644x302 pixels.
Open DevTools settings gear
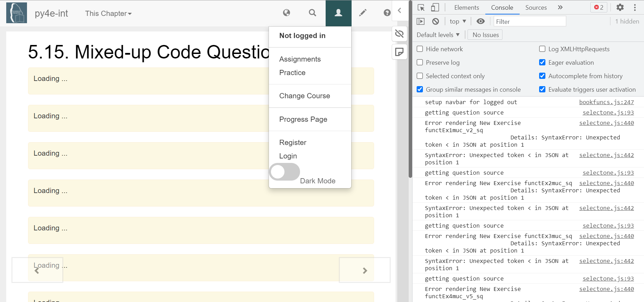click(620, 7)
